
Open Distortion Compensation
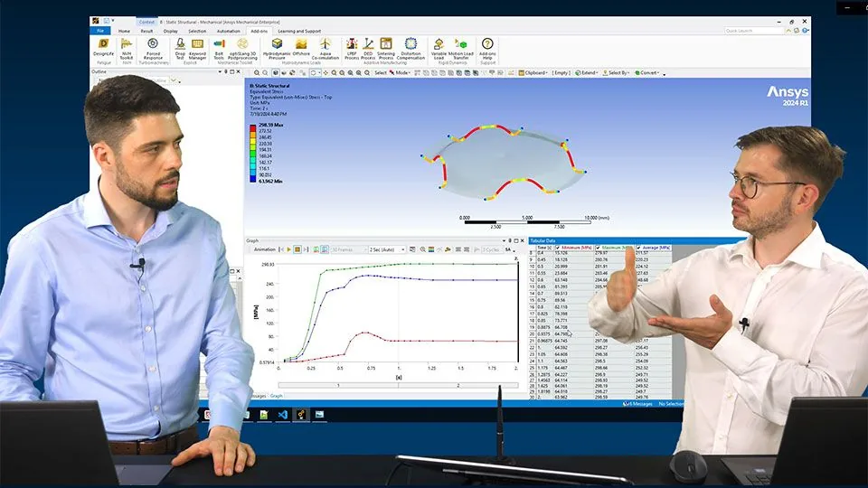click(x=410, y=48)
